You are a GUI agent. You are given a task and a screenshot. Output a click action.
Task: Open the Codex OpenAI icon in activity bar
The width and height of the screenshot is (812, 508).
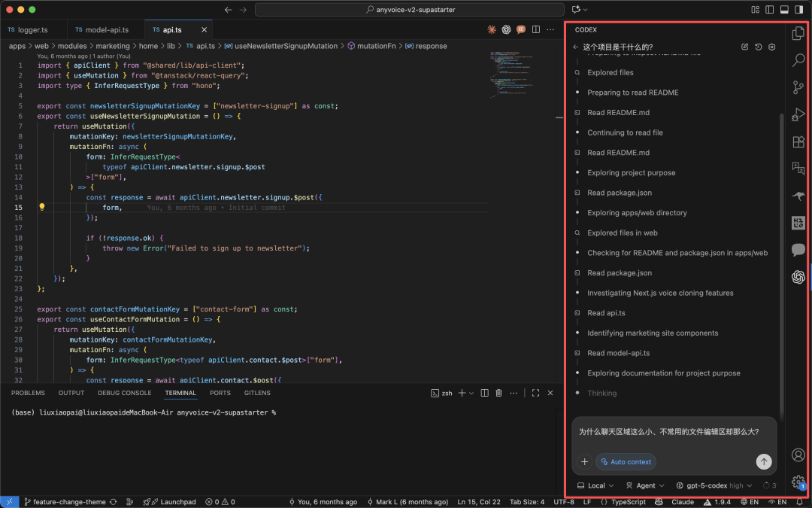798,277
